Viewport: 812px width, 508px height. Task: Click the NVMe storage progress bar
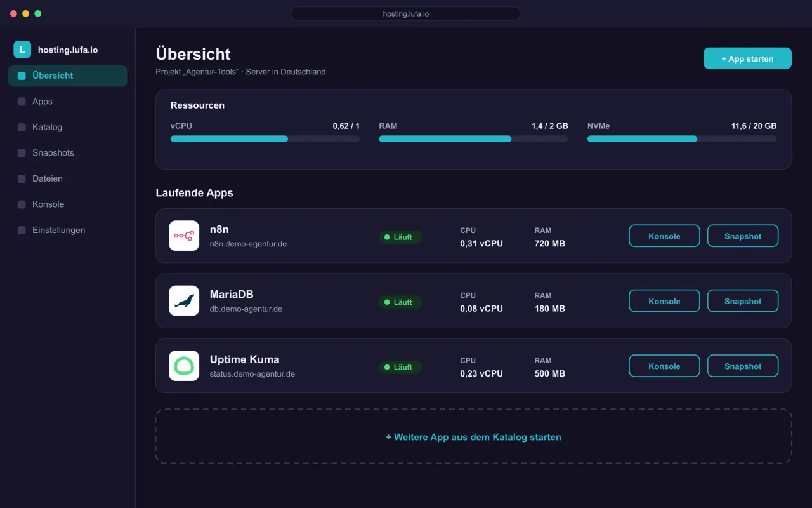(x=682, y=139)
